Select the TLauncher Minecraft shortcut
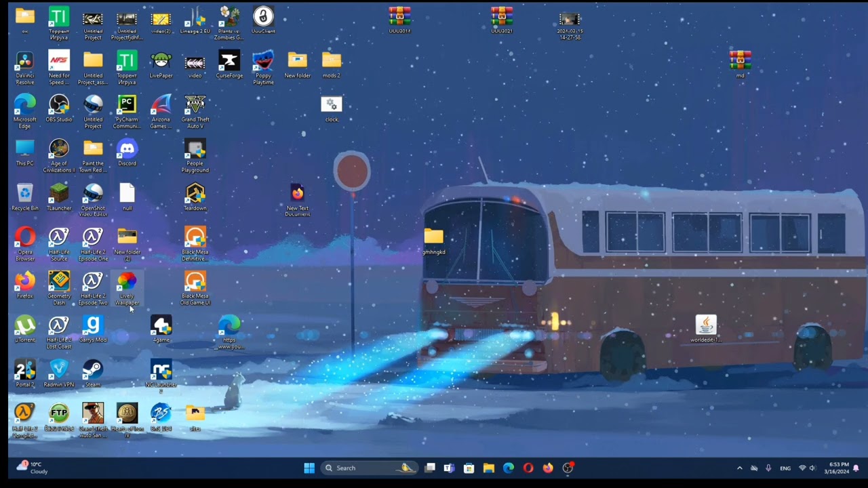Viewport: 868px width, 488px height. [59, 197]
